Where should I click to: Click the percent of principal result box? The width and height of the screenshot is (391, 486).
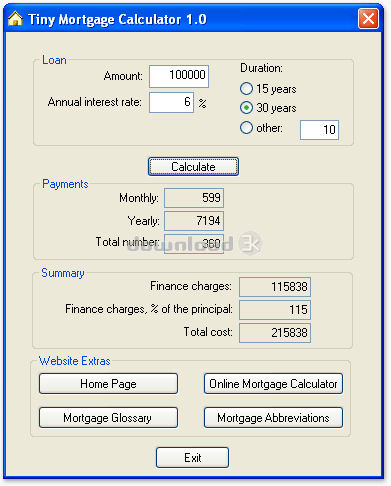click(x=275, y=310)
